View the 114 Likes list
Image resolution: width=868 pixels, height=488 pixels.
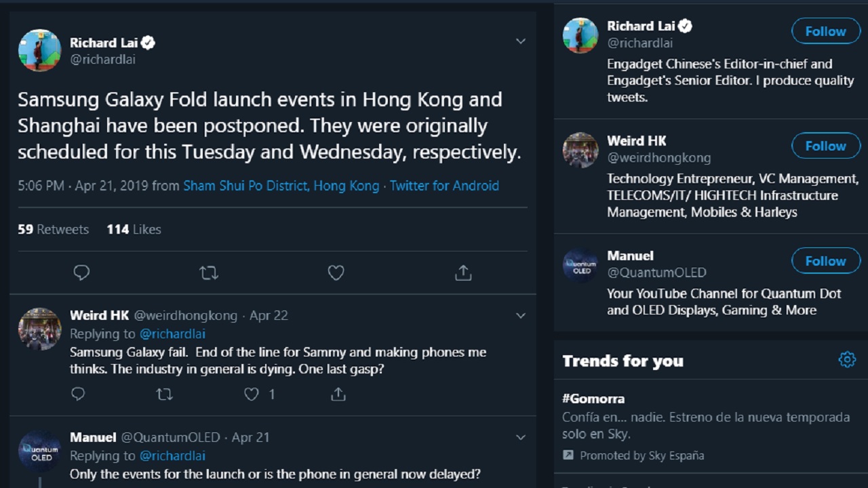coord(134,229)
